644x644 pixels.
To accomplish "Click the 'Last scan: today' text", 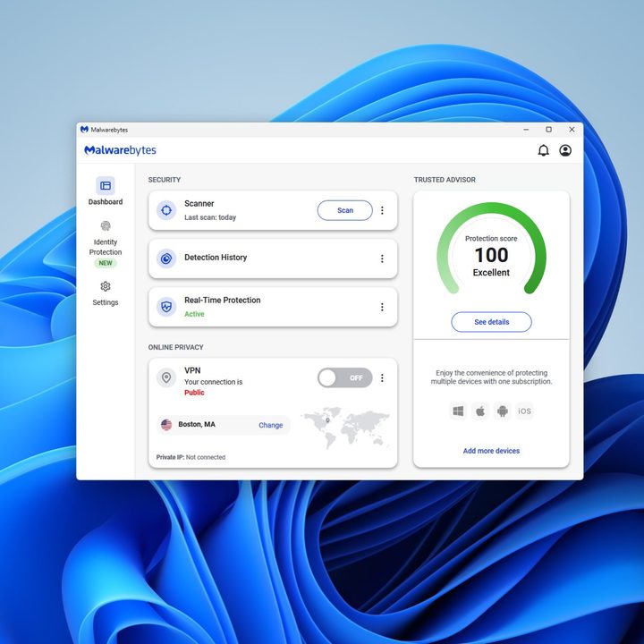I will coord(210,217).
